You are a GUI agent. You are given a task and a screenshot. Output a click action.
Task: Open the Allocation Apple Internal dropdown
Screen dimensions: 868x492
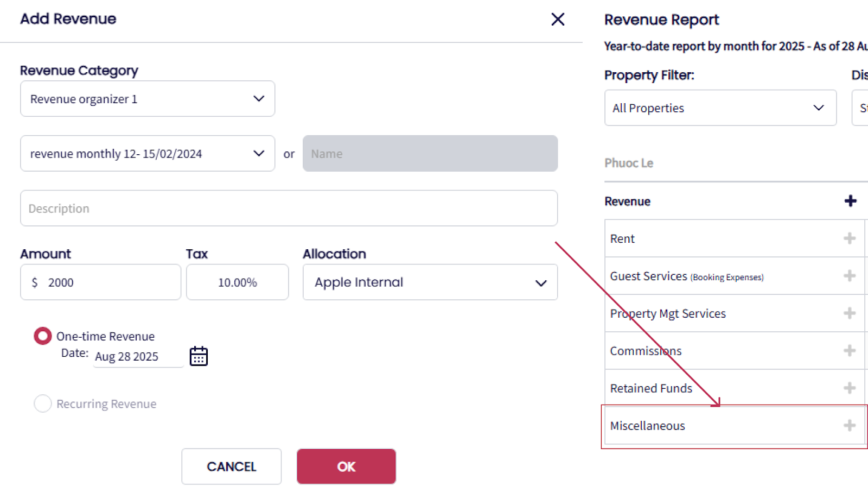click(430, 282)
